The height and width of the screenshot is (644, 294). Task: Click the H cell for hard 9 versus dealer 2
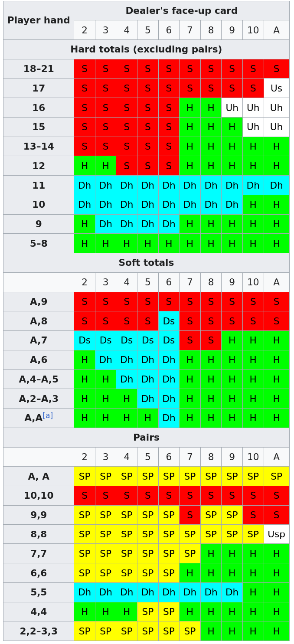(x=85, y=224)
